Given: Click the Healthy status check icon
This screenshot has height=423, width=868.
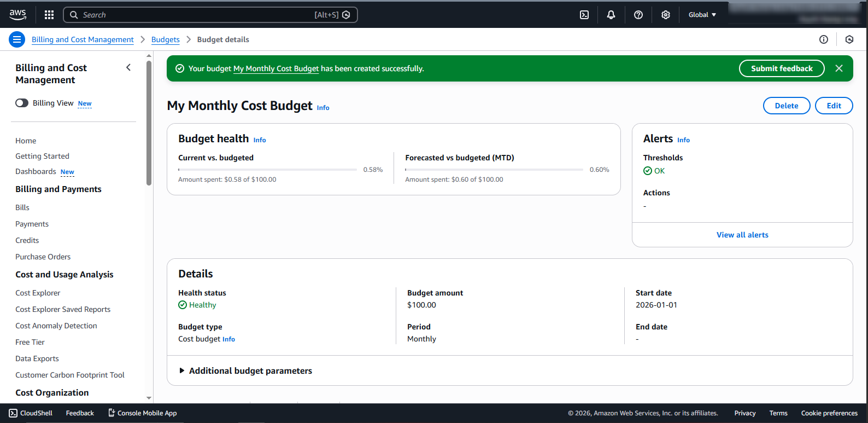Looking at the screenshot, I should pyautogui.click(x=183, y=305).
